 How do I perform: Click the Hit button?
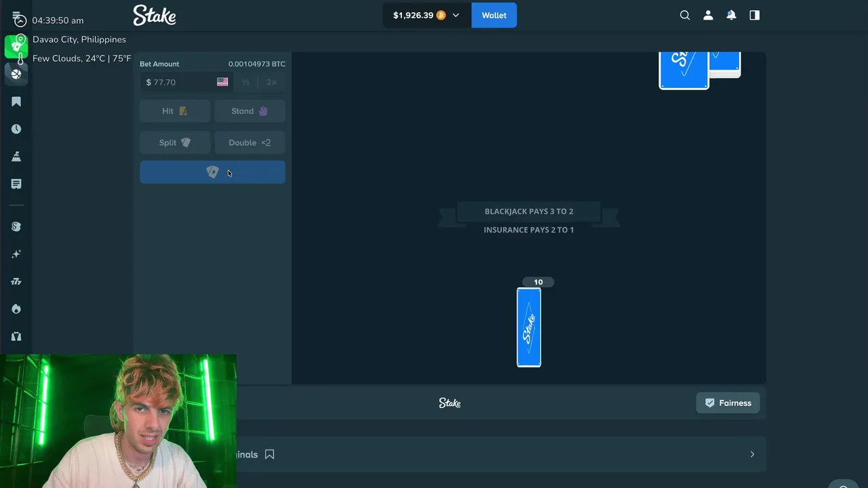pyautogui.click(x=175, y=111)
